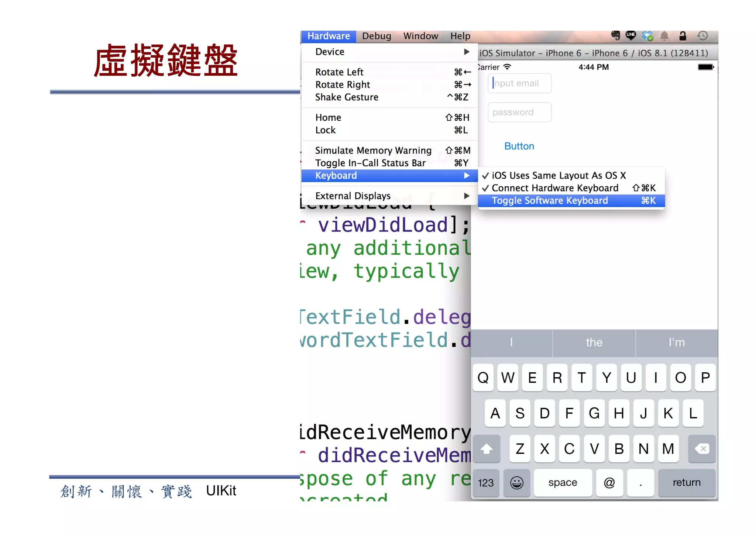Viewport: 756px width, 534px height.
Task: Tap the G key
Action: 594,413
